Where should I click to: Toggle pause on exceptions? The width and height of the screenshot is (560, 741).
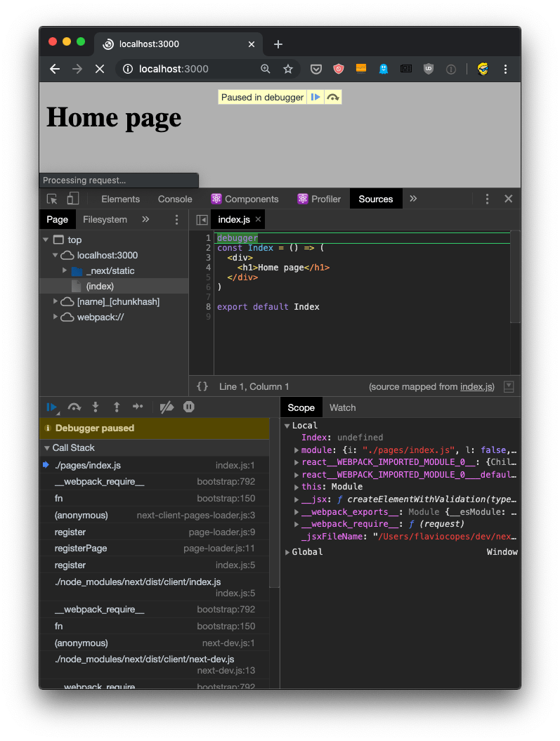pyautogui.click(x=188, y=407)
